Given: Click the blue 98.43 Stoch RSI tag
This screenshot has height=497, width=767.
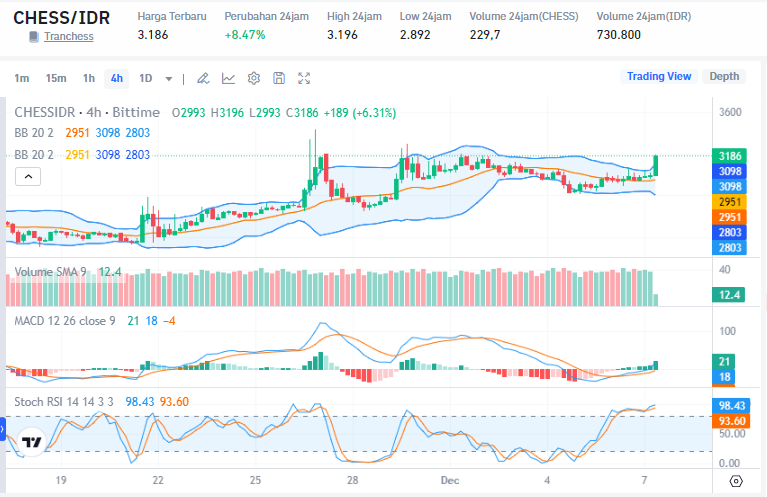Looking at the screenshot, I should (x=731, y=406).
